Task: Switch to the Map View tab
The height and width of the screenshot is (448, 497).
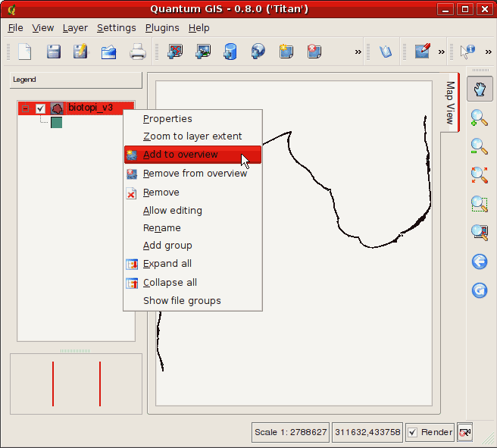Action: 450,103
